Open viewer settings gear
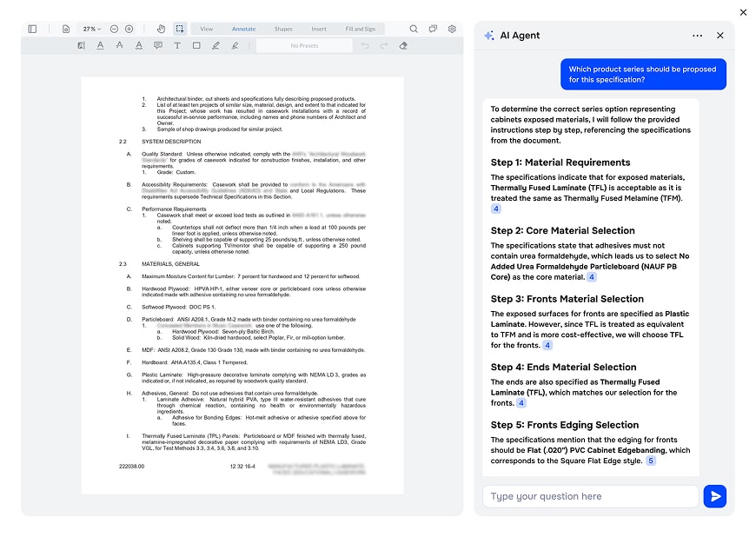756x537 pixels. pos(452,29)
